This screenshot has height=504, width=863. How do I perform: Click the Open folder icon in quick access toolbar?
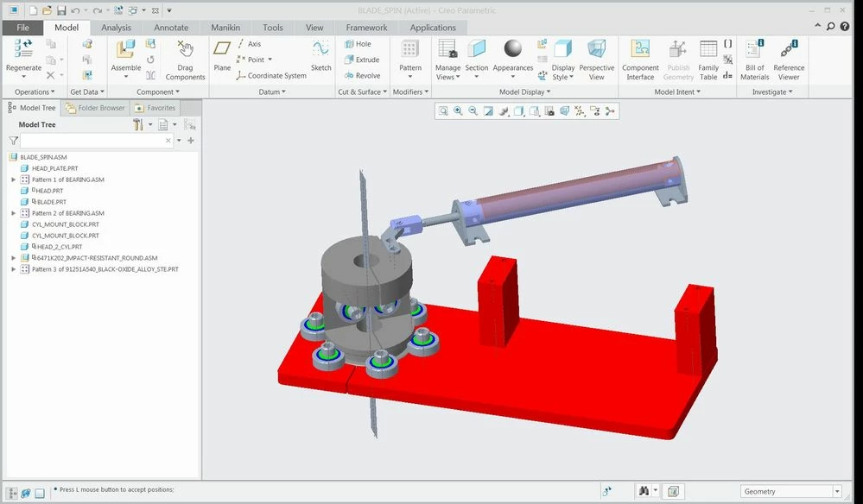[48, 10]
